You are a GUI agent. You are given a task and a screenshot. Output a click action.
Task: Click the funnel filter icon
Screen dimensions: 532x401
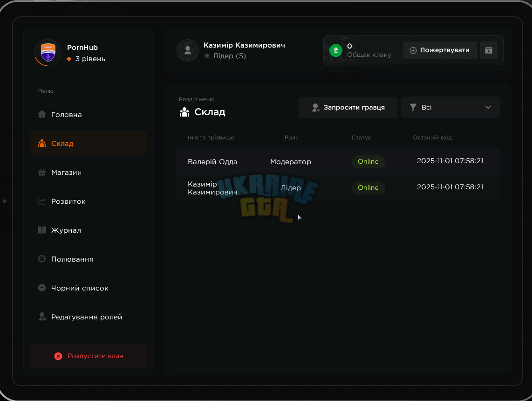[413, 107]
